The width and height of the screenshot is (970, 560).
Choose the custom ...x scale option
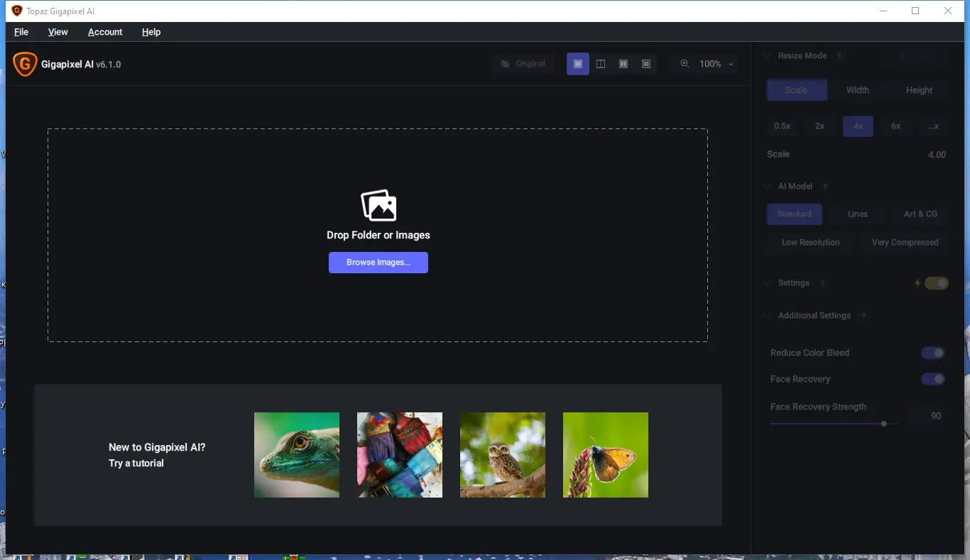point(934,126)
